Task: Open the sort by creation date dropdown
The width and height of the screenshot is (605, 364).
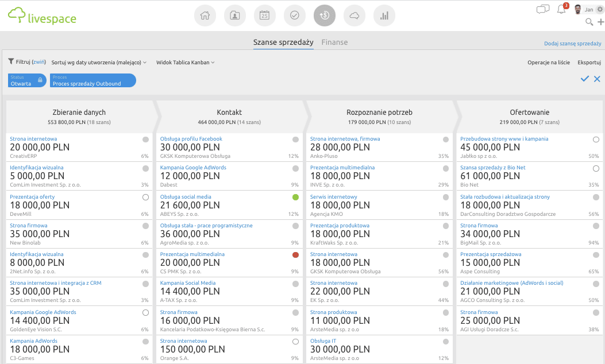Action: click(99, 63)
